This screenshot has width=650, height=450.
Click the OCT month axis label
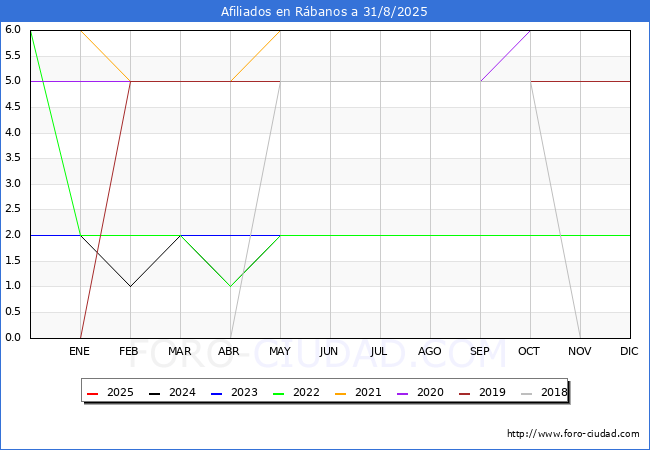(x=529, y=351)
